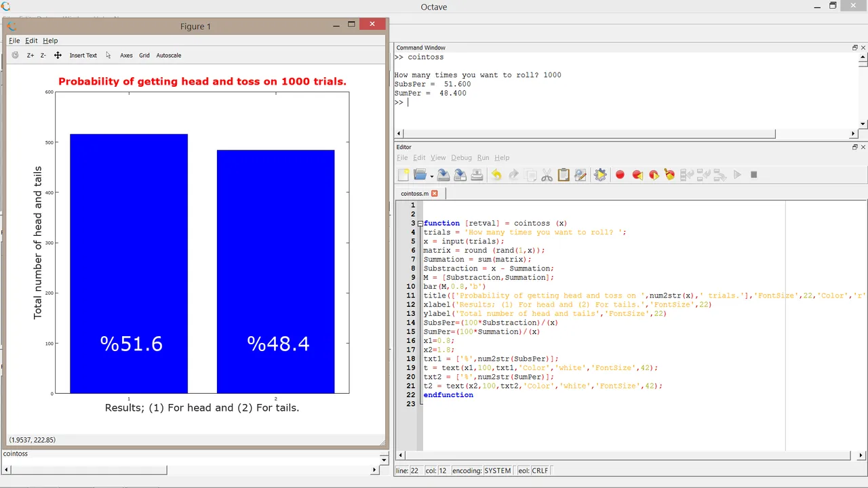Click the New file icon in Editor toolbar
This screenshot has width=868, height=488.
click(403, 175)
